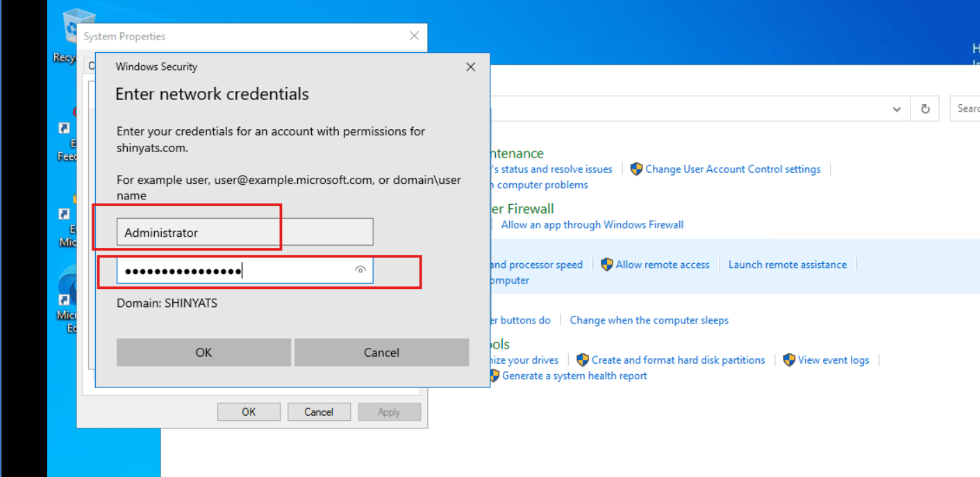Click the 'Enter network credentials' heading
The width and height of the screenshot is (980, 477).
[212, 94]
